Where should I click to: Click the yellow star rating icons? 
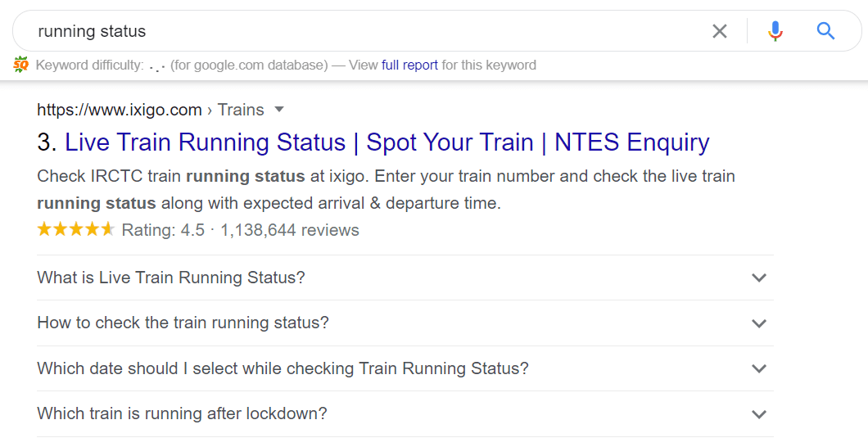pos(75,229)
